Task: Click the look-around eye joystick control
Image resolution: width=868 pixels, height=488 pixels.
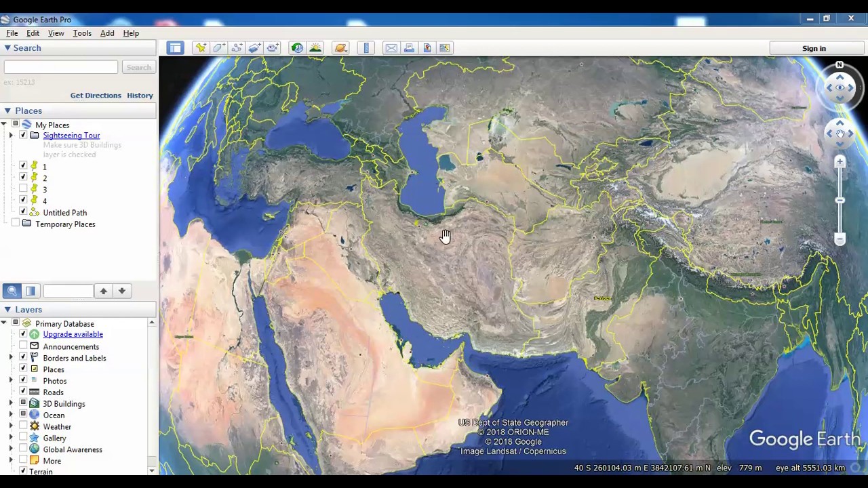Action: coord(840,87)
